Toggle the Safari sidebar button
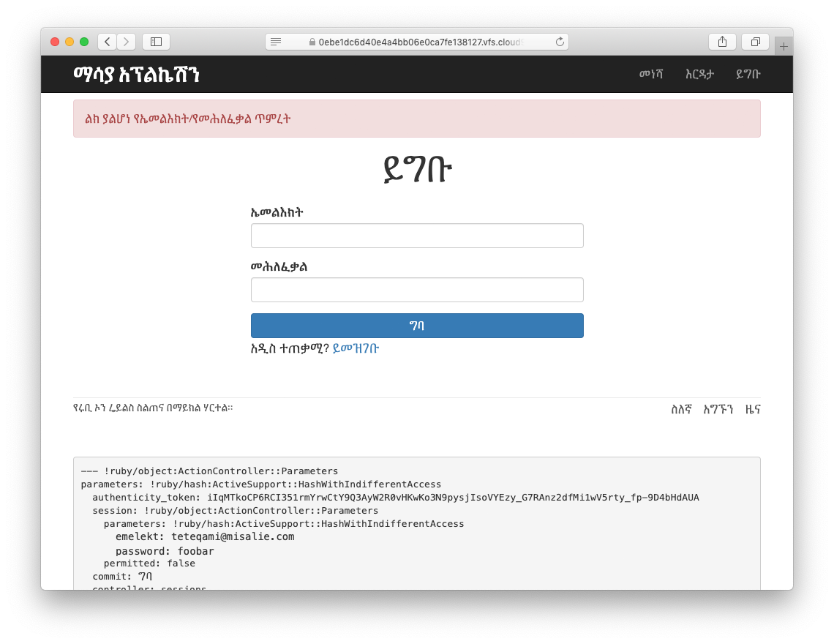834x644 pixels. coord(156,42)
